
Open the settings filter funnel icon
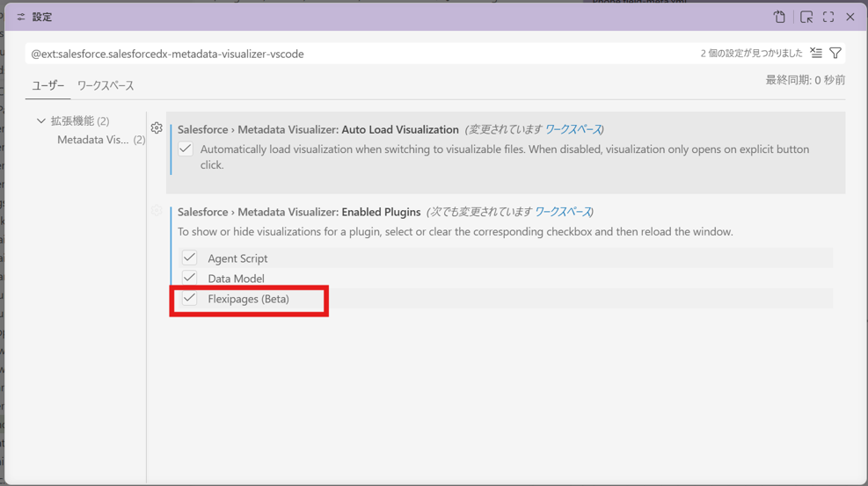(x=835, y=53)
